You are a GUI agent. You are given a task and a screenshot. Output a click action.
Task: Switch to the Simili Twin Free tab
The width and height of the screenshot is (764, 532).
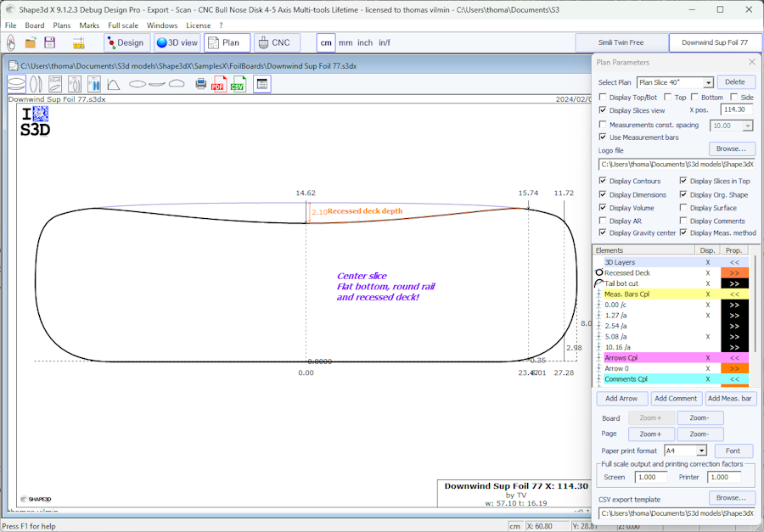click(x=621, y=42)
